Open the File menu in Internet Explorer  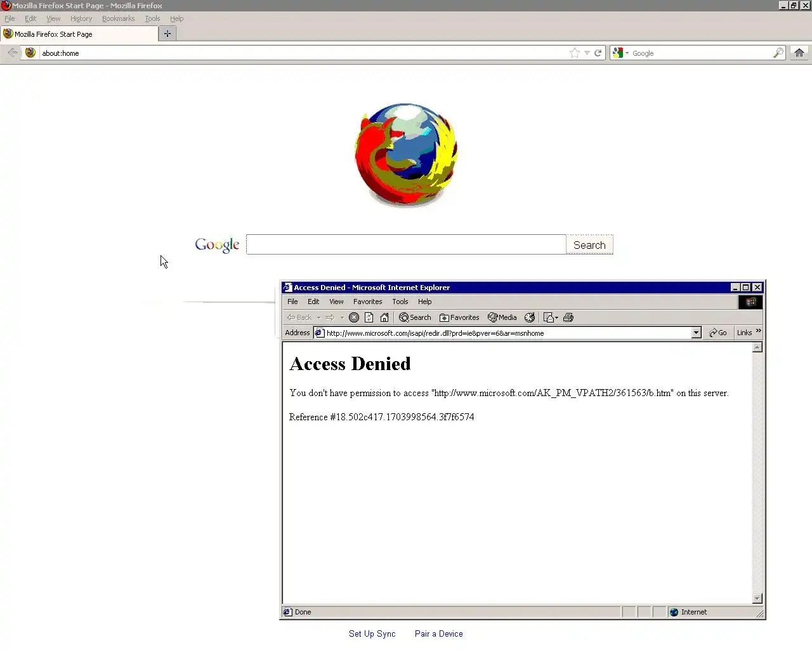pyautogui.click(x=292, y=302)
